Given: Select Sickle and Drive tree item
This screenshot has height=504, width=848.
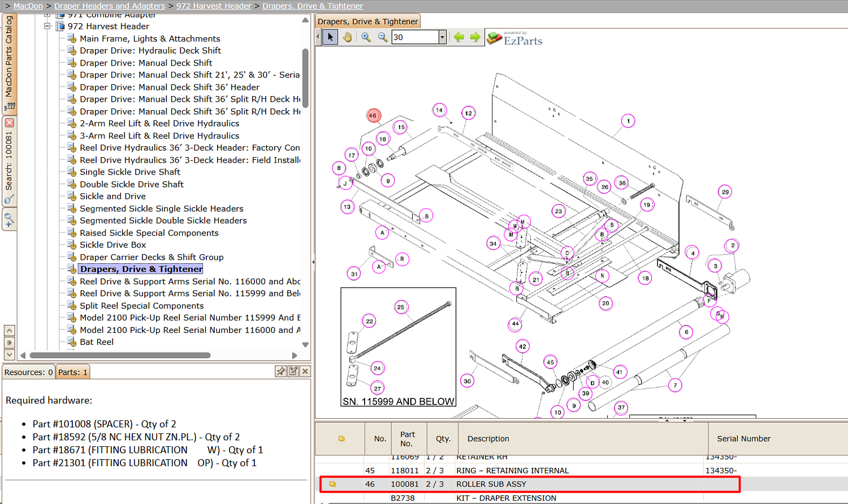Looking at the screenshot, I should 113,196.
